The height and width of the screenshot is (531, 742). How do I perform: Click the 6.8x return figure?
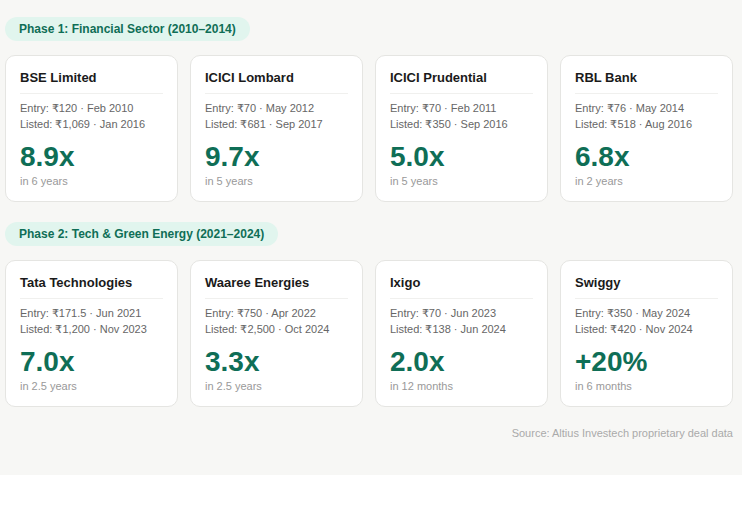tap(602, 156)
